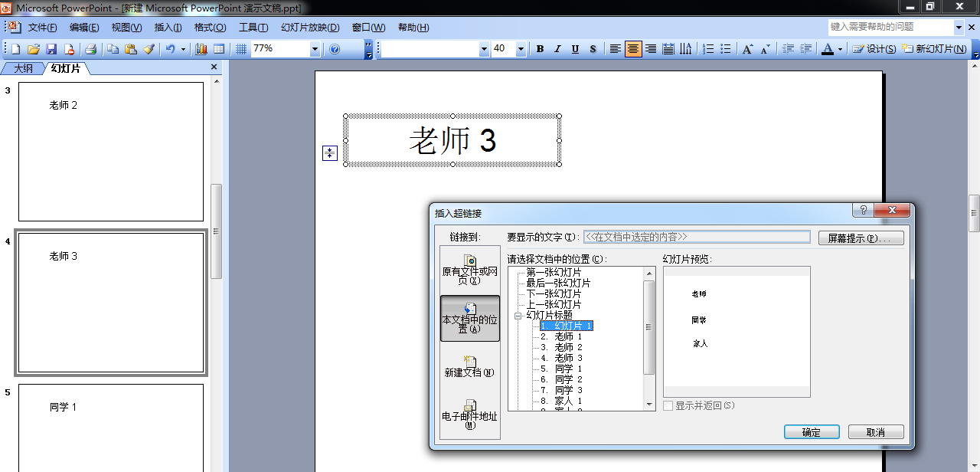The height and width of the screenshot is (472, 980).
Task: Click the 设计 toolbar button
Action: point(874,49)
